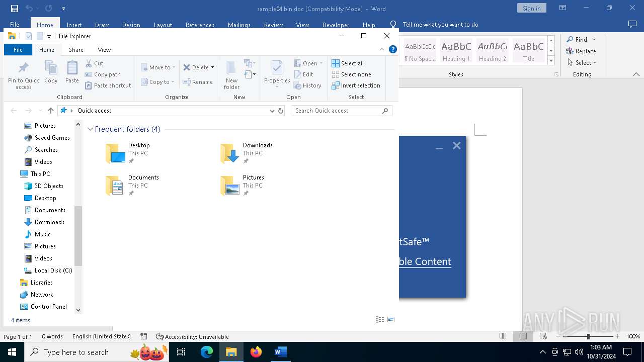This screenshot has height=362, width=644.
Task: Collapse the Frequent folders section
Action: (x=90, y=129)
